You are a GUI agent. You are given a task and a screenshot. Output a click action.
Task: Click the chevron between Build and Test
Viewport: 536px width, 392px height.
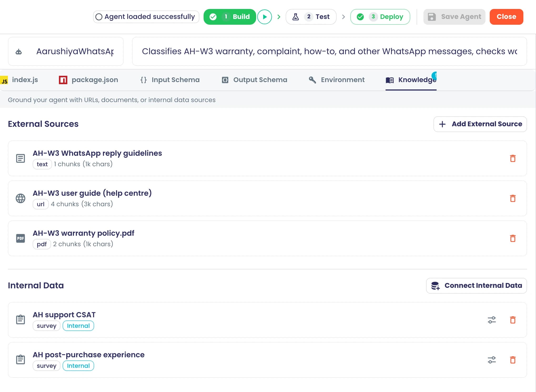pyautogui.click(x=279, y=17)
